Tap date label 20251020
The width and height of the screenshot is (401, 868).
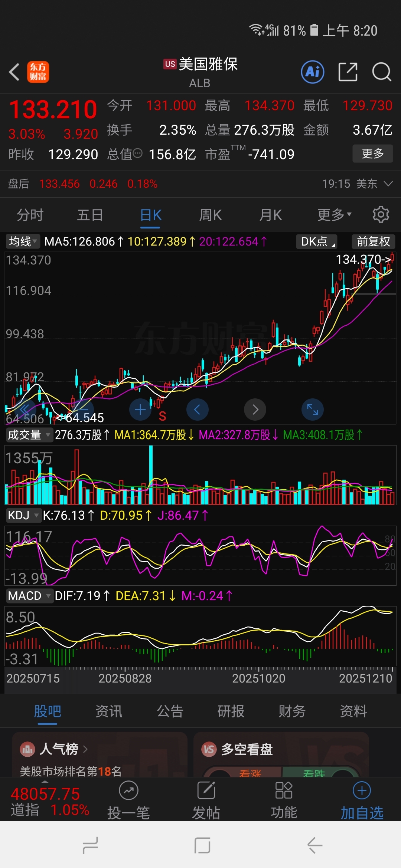pyautogui.click(x=259, y=678)
